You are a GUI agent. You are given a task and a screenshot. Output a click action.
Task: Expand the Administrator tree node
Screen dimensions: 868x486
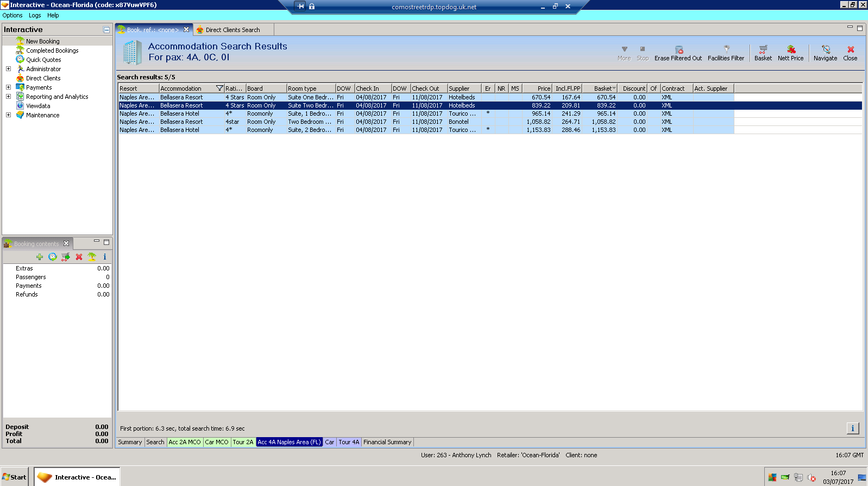[x=8, y=69]
